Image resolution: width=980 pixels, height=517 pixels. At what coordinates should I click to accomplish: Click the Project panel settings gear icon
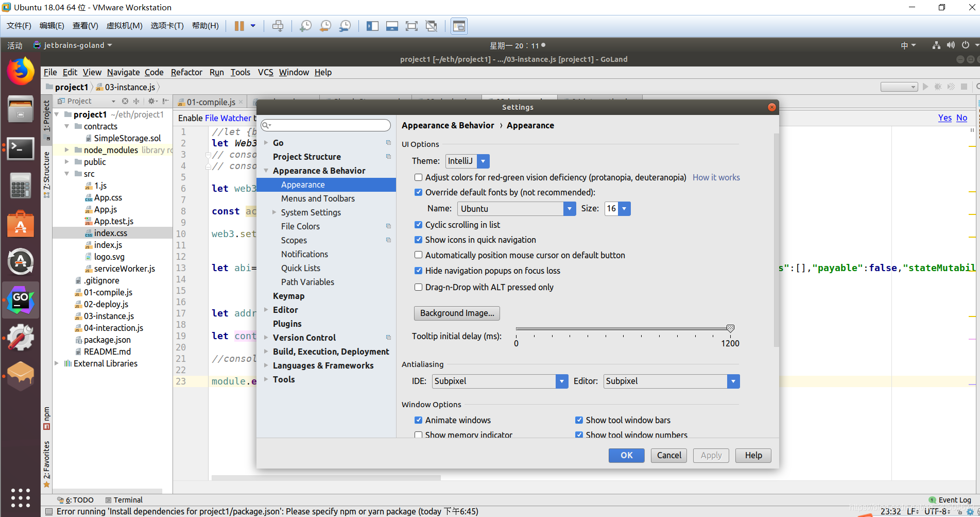point(152,101)
